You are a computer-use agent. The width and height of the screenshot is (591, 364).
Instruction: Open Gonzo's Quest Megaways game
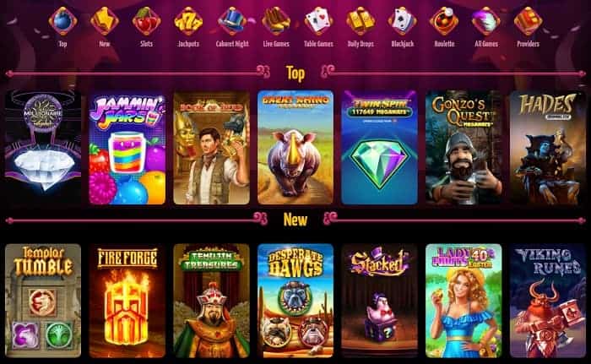(x=464, y=148)
